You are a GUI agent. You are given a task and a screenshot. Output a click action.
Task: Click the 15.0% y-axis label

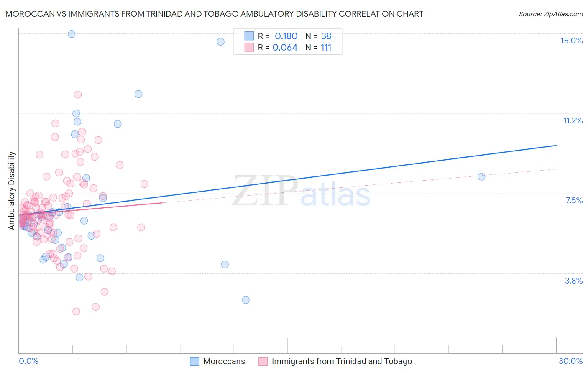pyautogui.click(x=571, y=41)
